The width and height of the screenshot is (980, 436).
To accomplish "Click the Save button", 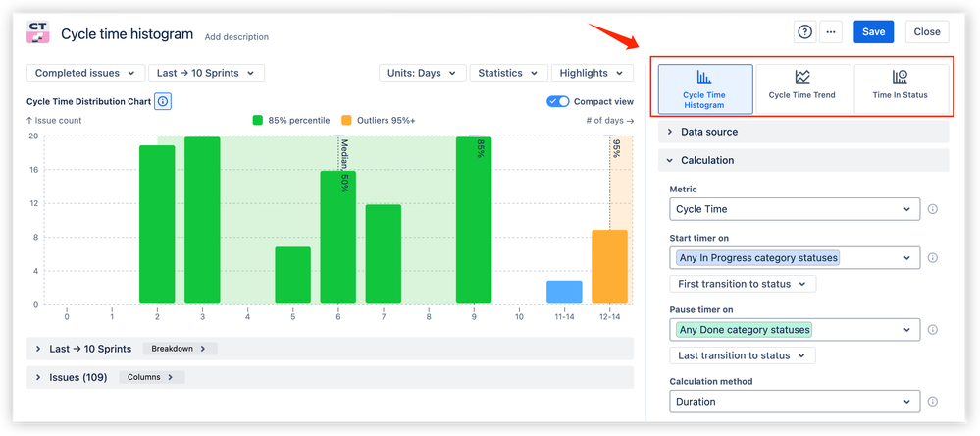I will (873, 31).
